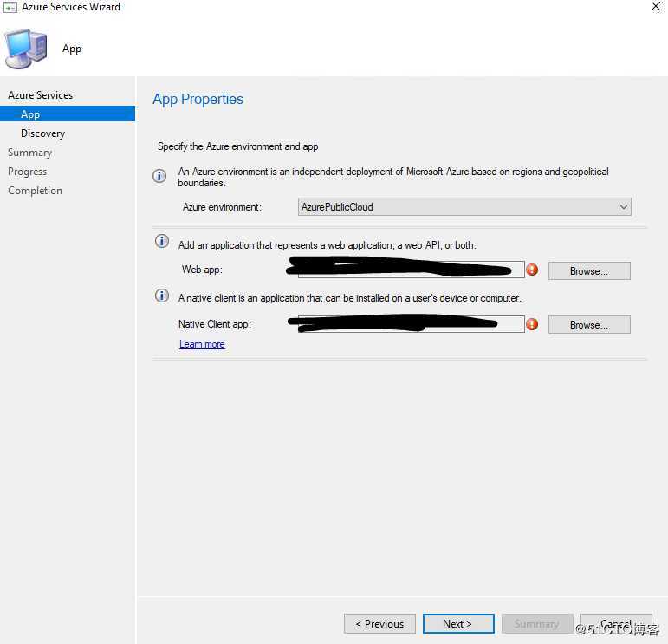Select Azure Services in the wizard sidebar
668x644 pixels.
click(41, 95)
